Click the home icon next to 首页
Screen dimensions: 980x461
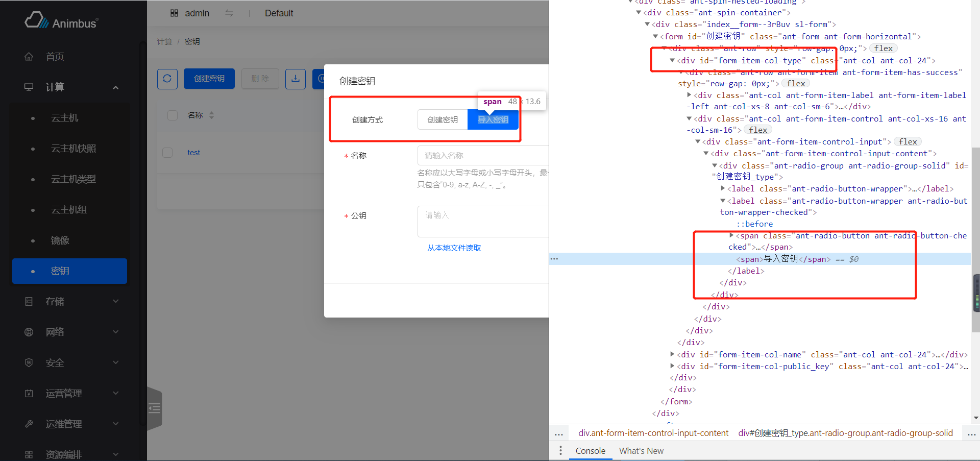coord(29,57)
